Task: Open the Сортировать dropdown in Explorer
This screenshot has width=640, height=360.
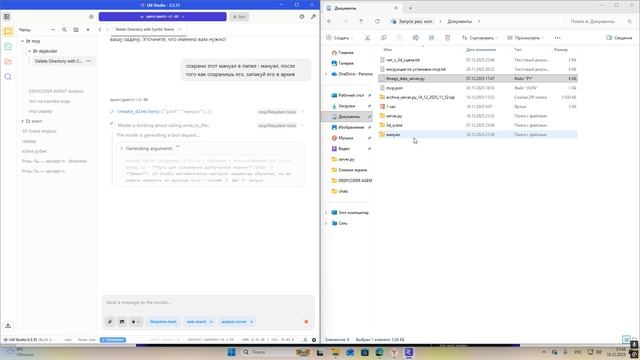Action: [x=480, y=38]
